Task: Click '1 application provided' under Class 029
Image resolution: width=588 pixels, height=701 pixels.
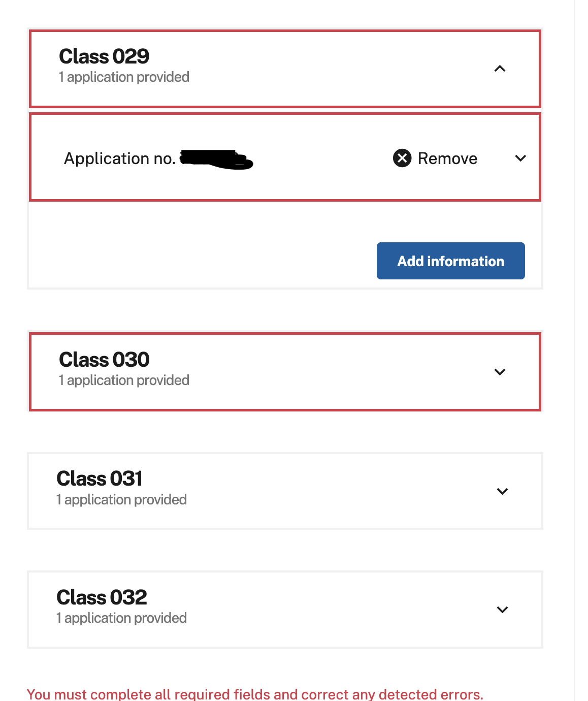Action: tap(124, 77)
